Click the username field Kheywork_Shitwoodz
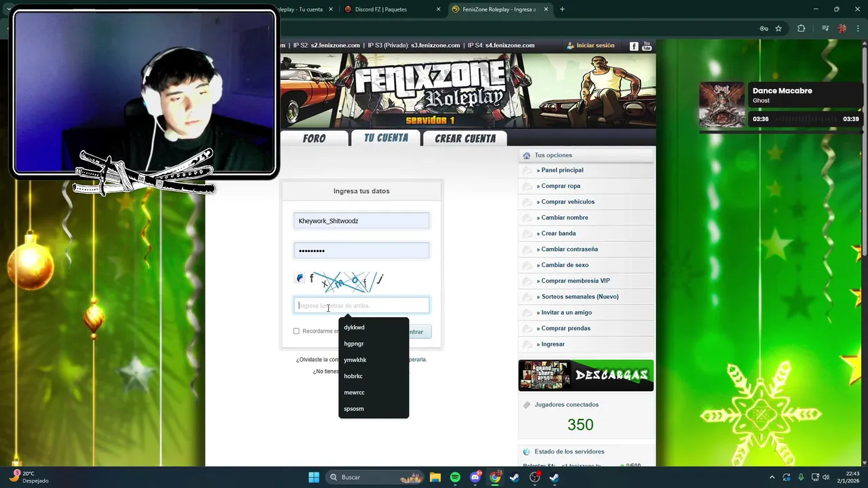This screenshot has width=868, height=488. point(361,221)
